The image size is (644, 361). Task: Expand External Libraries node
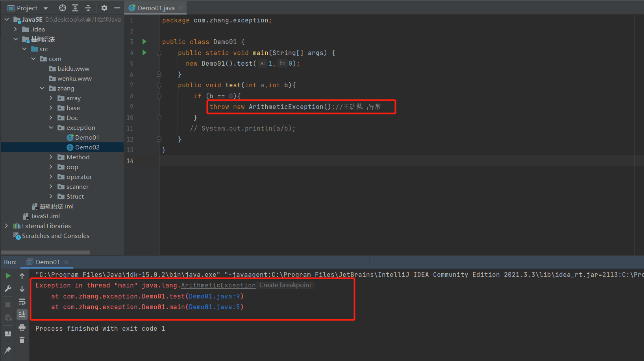pyautogui.click(x=7, y=226)
